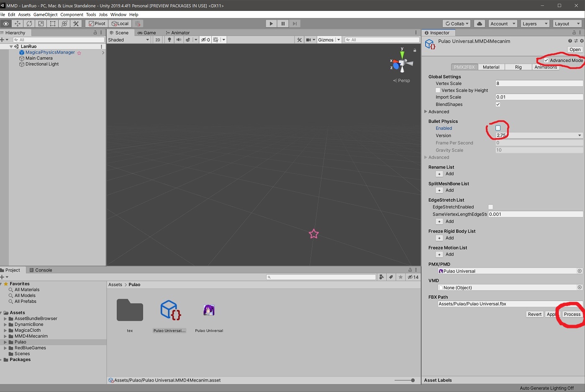Open Bullet Physics Version dropdown

point(539,136)
